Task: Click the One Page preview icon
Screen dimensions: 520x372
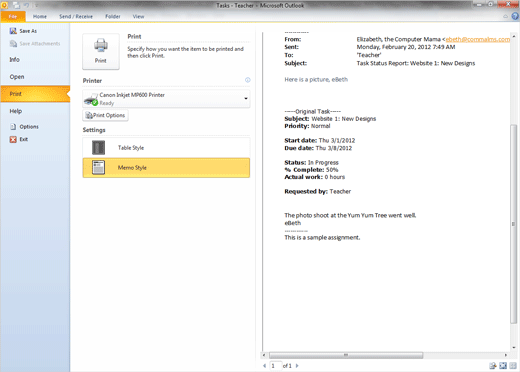Action: [503, 366]
